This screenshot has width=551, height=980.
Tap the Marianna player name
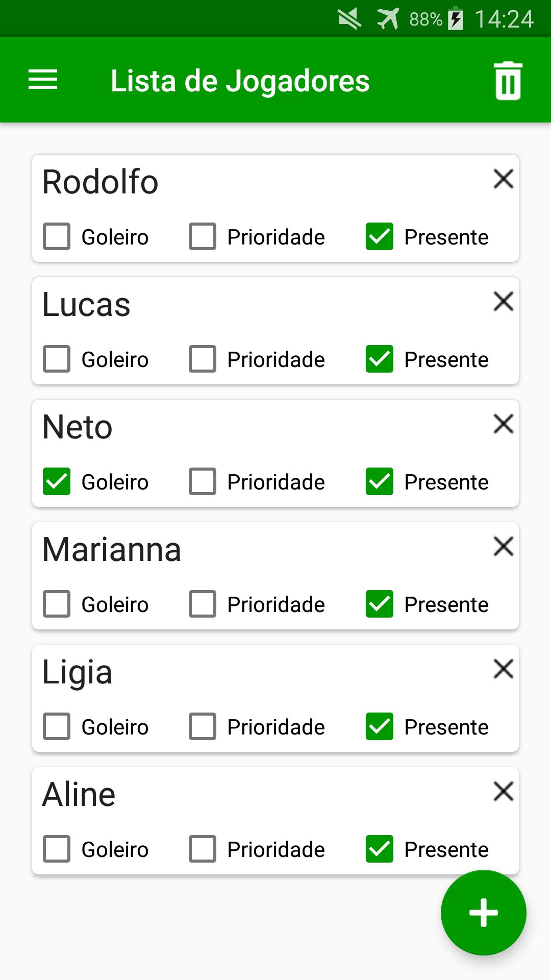[112, 550]
